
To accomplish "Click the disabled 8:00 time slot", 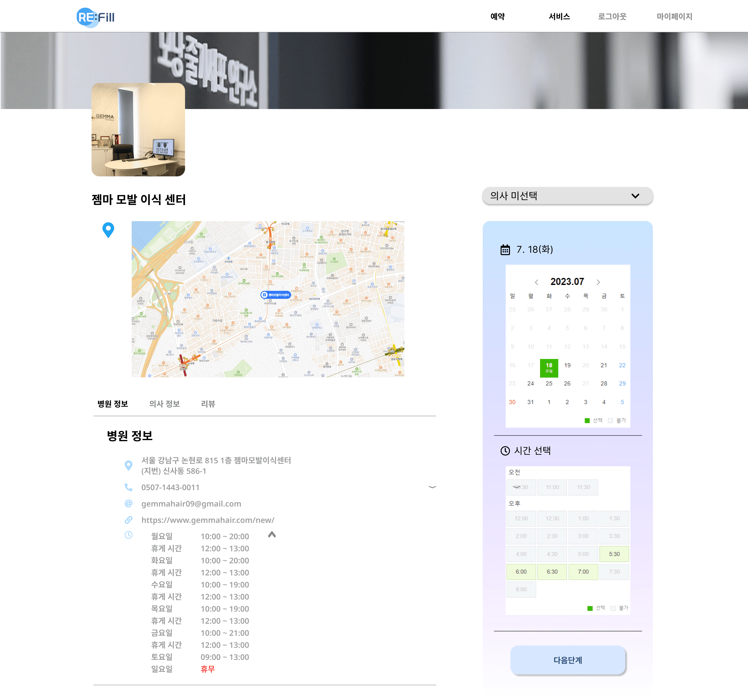I will pos(521,589).
